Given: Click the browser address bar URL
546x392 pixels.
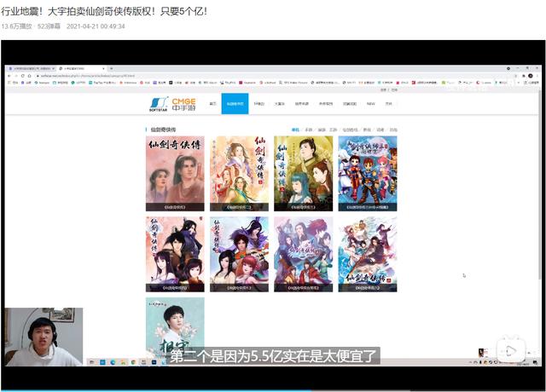Looking at the screenshot, I should click(x=87, y=76).
